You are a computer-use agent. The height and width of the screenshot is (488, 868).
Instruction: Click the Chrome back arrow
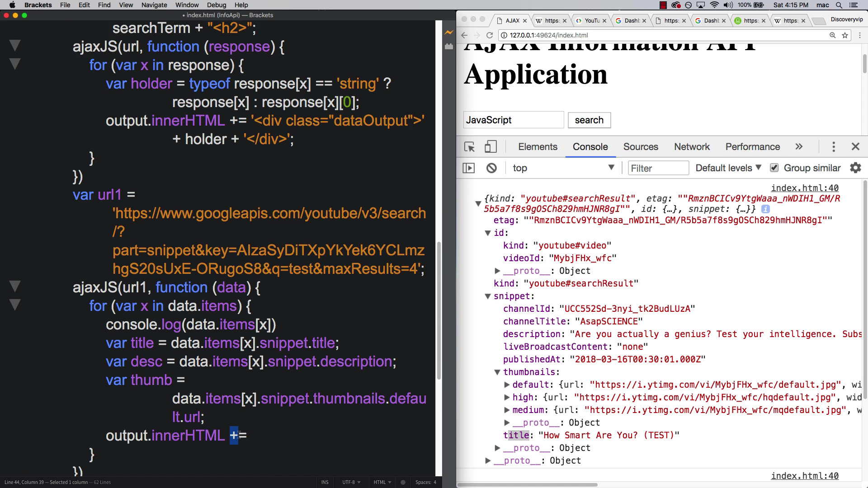464,35
